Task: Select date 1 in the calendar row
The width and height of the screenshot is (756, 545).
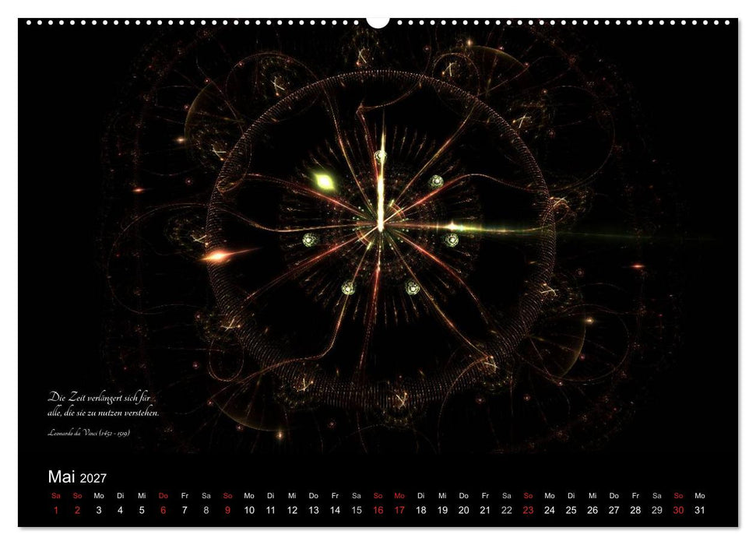Action: (x=56, y=510)
